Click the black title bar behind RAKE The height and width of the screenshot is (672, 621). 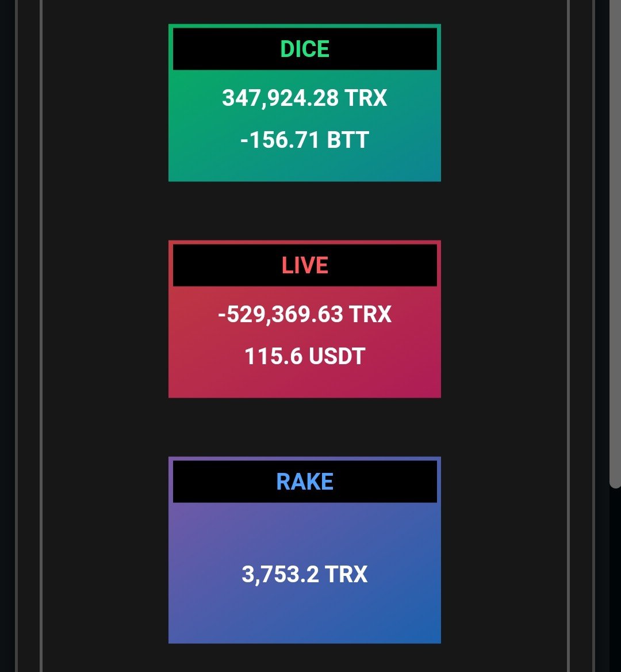pyautogui.click(x=218, y=482)
